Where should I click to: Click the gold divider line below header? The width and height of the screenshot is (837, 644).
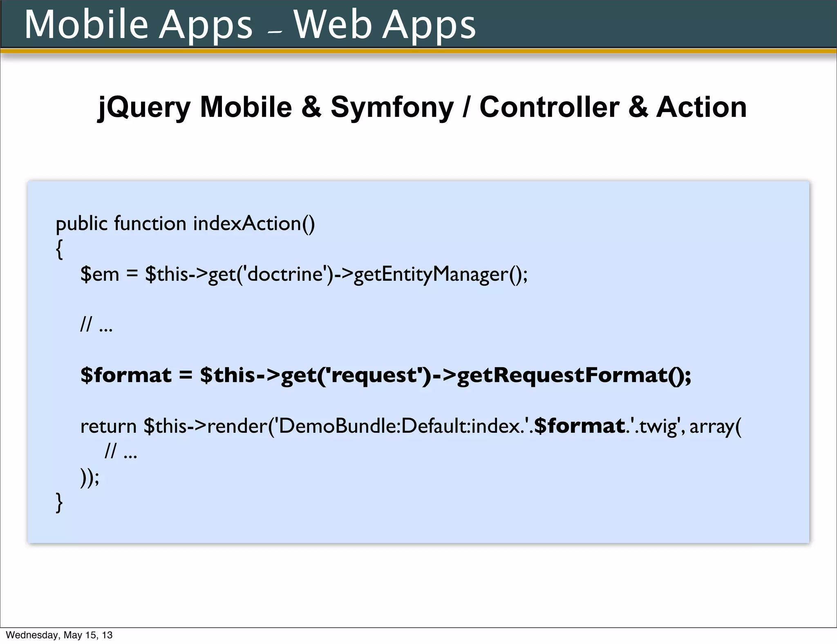[418, 51]
